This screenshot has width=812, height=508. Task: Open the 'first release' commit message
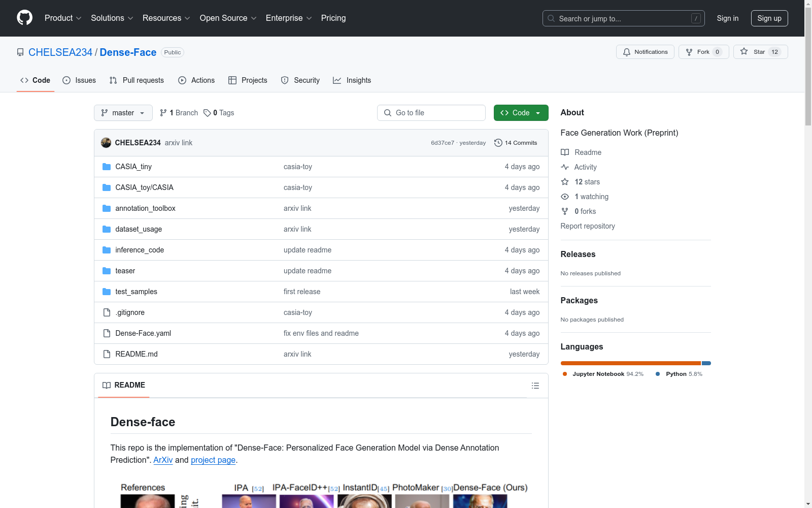coord(302,292)
